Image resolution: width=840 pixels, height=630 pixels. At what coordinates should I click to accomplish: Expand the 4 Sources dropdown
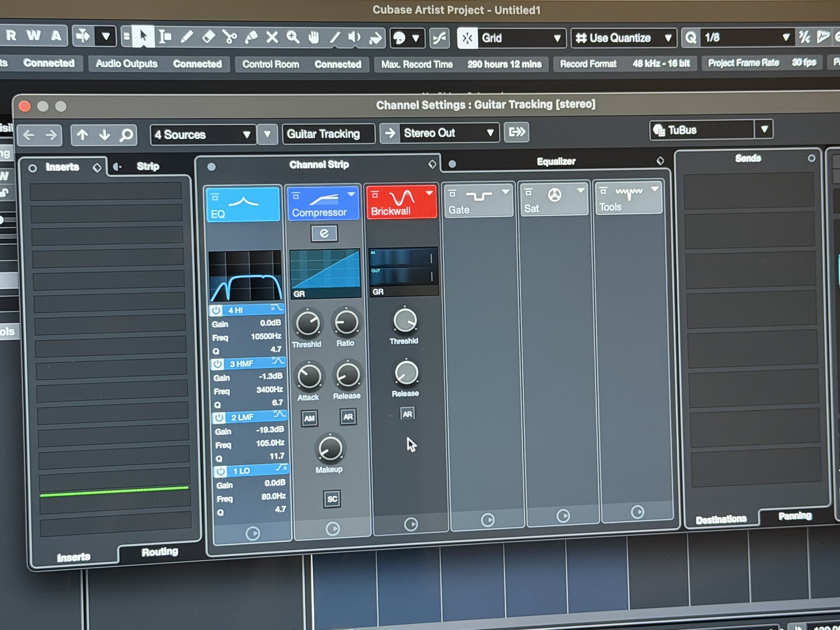(203, 134)
